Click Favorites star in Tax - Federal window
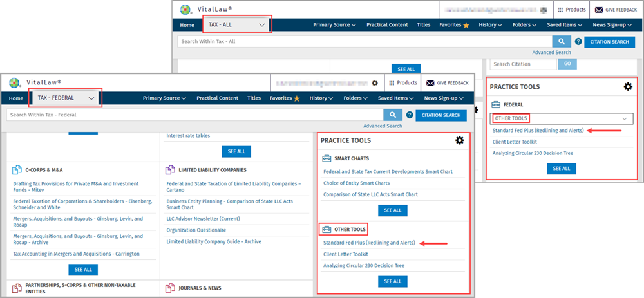The height and width of the screenshot is (298, 644). click(x=296, y=98)
